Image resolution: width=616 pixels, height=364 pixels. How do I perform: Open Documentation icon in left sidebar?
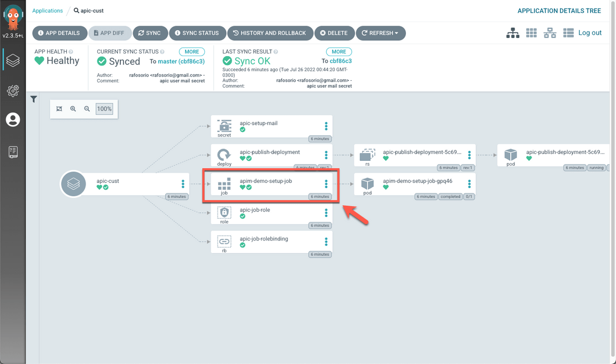click(13, 152)
